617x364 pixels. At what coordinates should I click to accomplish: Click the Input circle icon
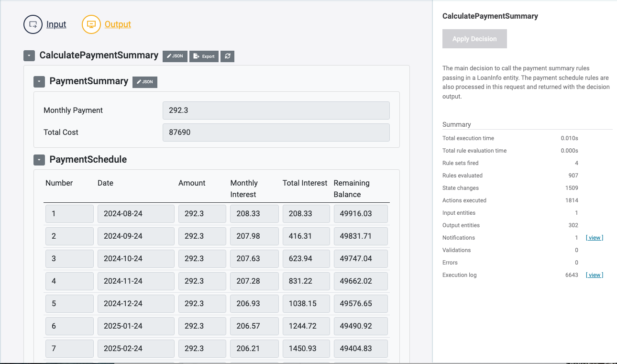tap(33, 24)
